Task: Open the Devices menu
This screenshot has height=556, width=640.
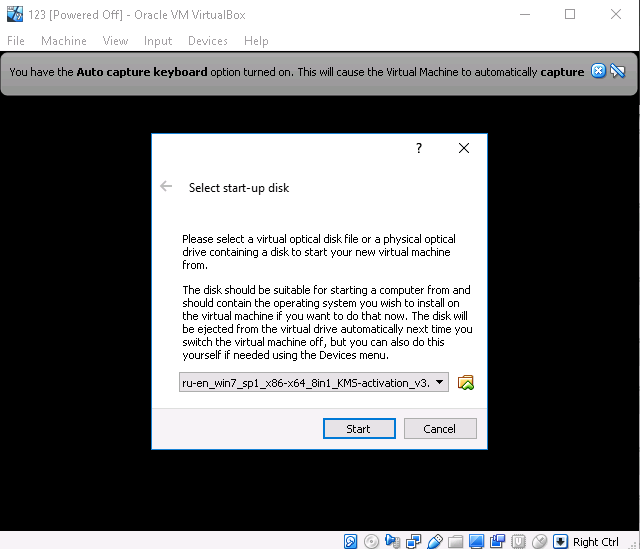Action: point(207,41)
